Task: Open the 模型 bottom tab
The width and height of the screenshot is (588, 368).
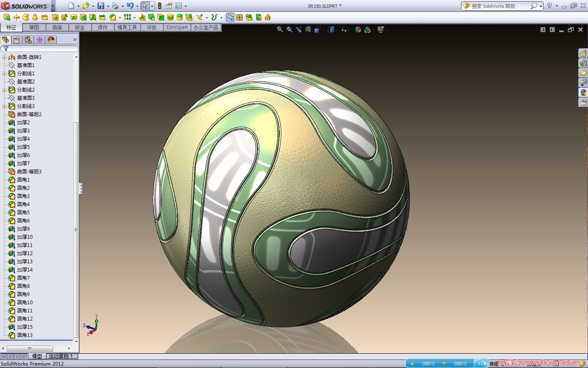Action: coord(37,356)
